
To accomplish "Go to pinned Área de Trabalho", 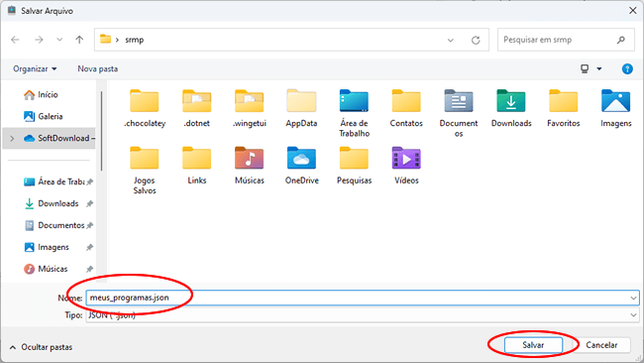I will [x=54, y=181].
